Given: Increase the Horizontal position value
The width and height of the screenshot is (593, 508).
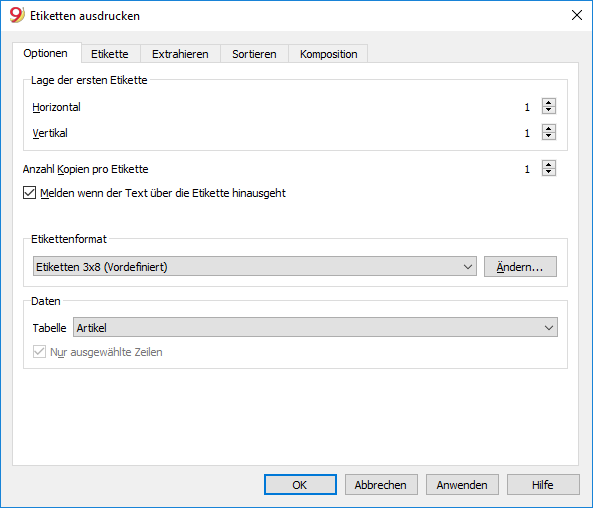Looking at the screenshot, I should coord(549,102).
